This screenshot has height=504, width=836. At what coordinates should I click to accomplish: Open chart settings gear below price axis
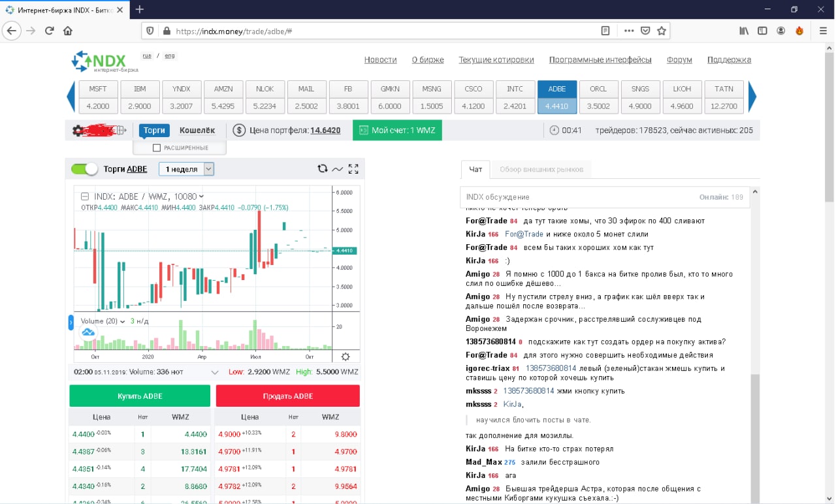click(x=346, y=356)
